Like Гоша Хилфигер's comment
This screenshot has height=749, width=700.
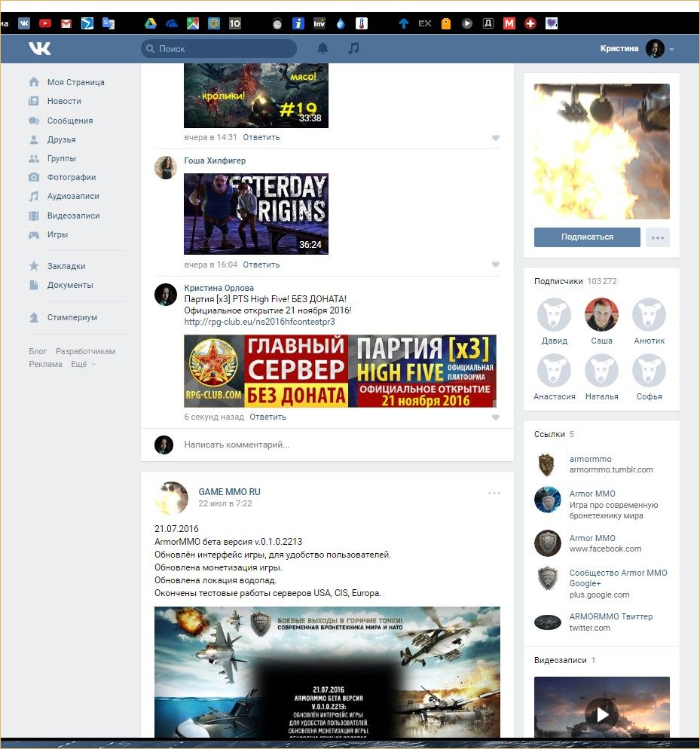click(496, 264)
